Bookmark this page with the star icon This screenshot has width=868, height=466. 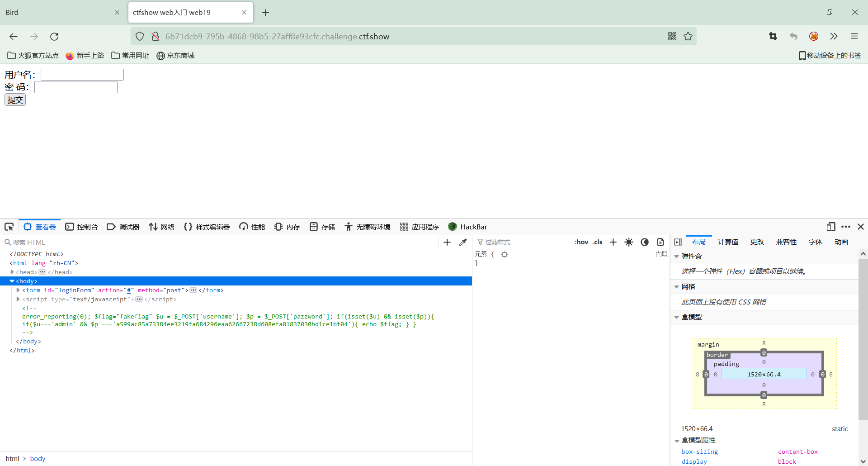pos(688,37)
